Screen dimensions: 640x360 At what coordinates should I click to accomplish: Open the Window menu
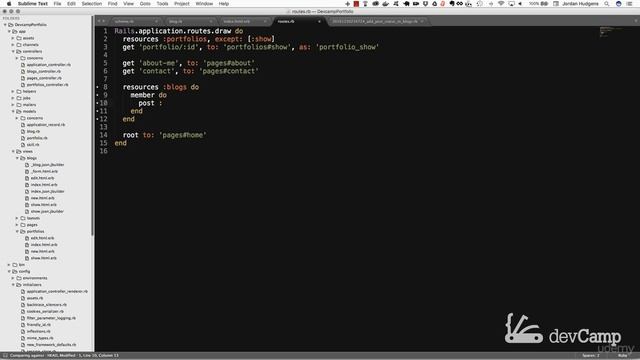(204, 4)
